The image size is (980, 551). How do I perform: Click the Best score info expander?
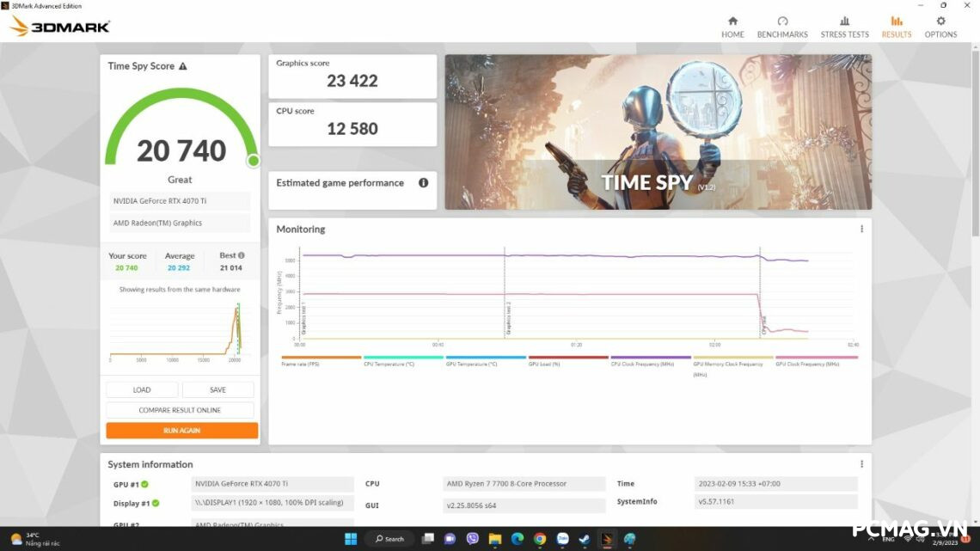click(x=240, y=255)
